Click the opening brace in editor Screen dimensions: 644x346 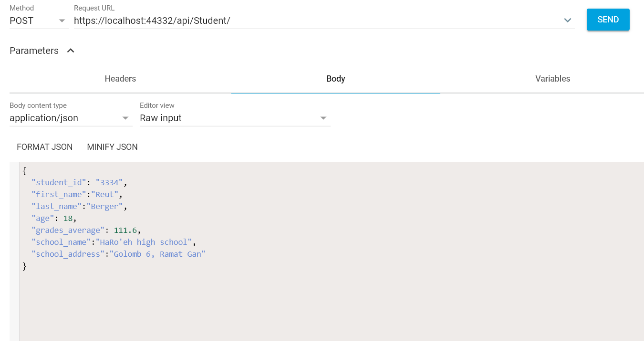tap(24, 170)
